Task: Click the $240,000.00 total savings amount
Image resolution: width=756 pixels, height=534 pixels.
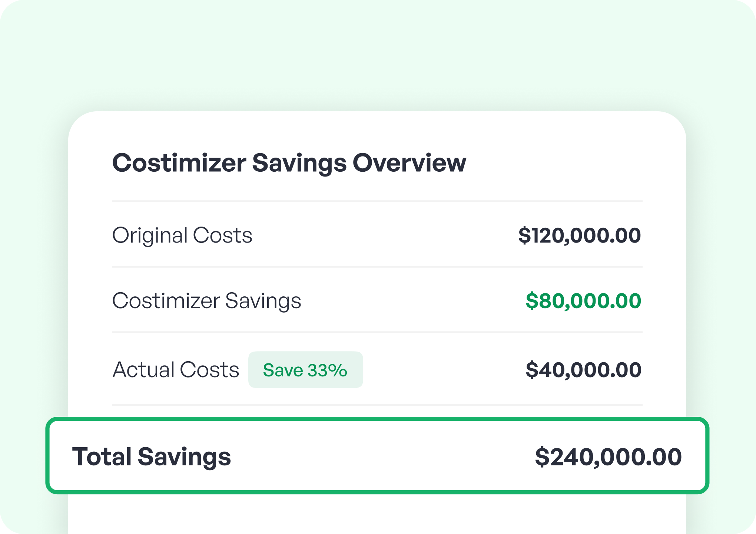Action: (x=608, y=456)
